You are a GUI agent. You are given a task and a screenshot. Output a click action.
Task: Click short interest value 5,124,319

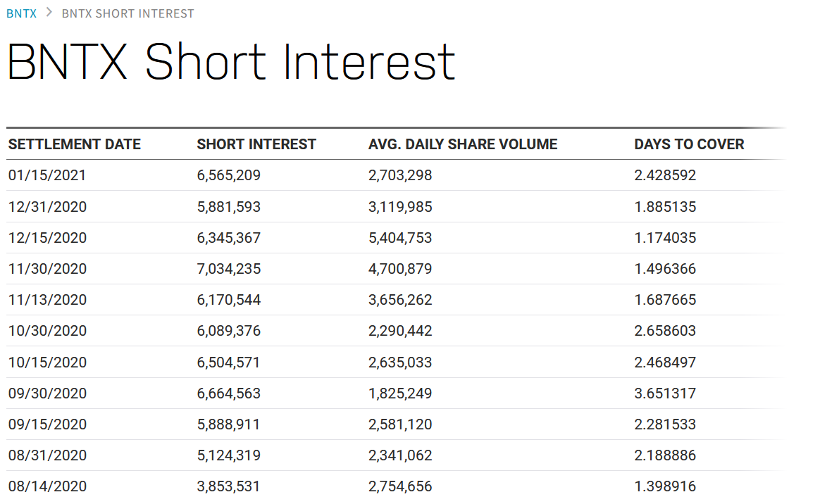pyautogui.click(x=229, y=455)
